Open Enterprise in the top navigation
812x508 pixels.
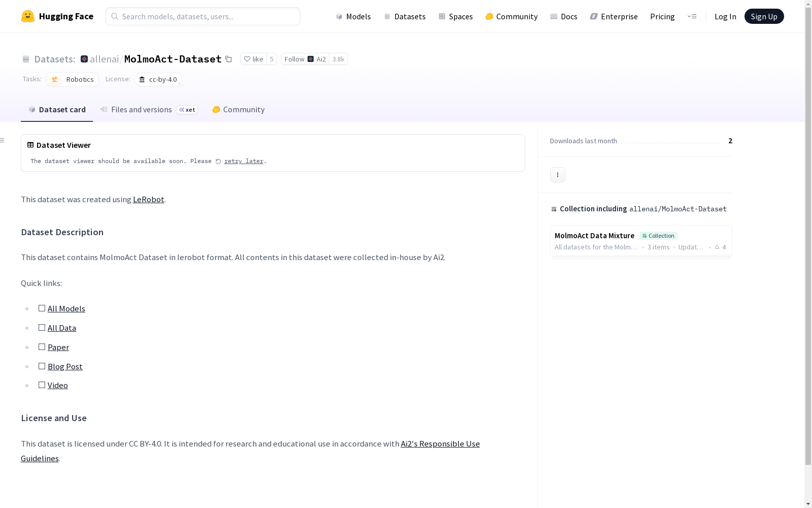[614, 16]
